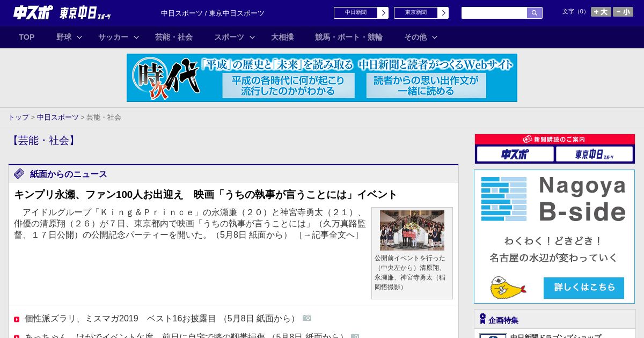Click 詳しくはこちら button in ad
Screen dimensions: 644x338
coord(584,288)
